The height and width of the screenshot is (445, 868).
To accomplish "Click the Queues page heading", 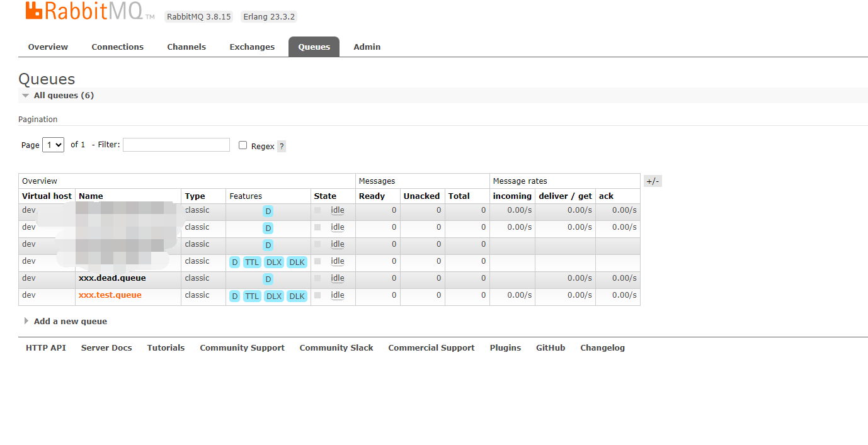I will pyautogui.click(x=47, y=79).
